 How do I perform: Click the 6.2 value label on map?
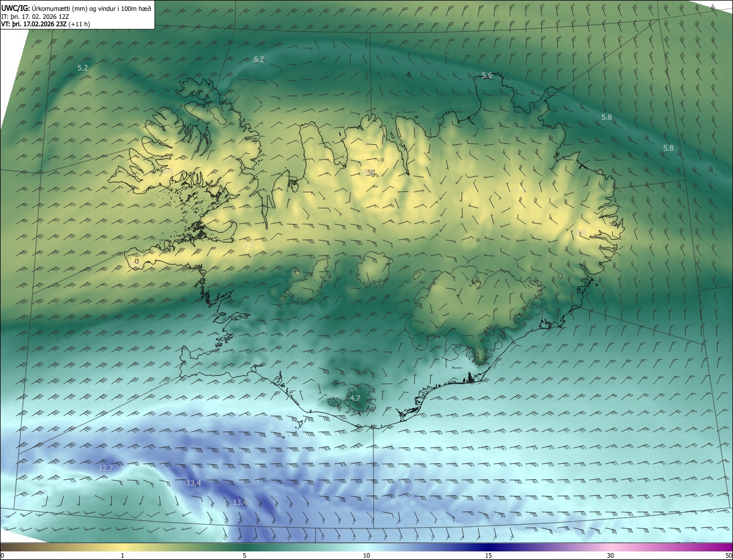coord(259,60)
